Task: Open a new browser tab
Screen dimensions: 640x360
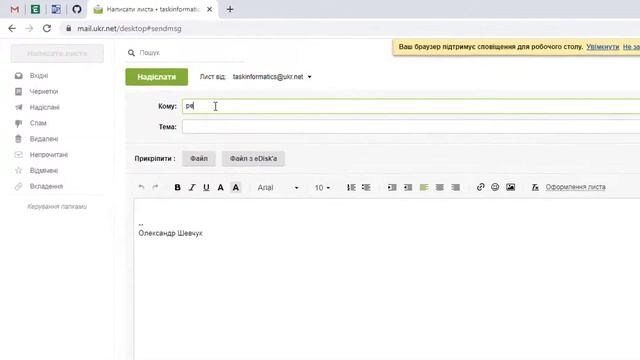Action: (x=230, y=9)
